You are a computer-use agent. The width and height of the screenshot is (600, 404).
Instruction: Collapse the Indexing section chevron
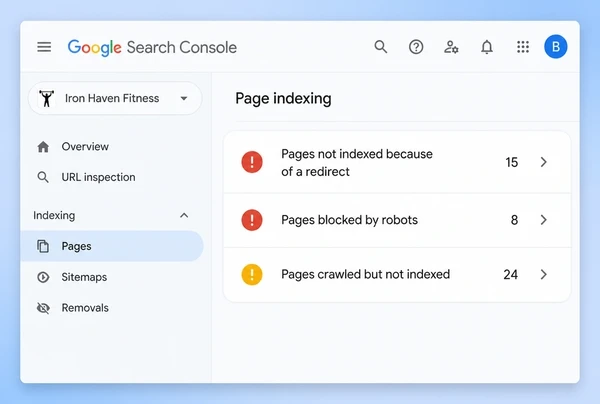(184, 215)
